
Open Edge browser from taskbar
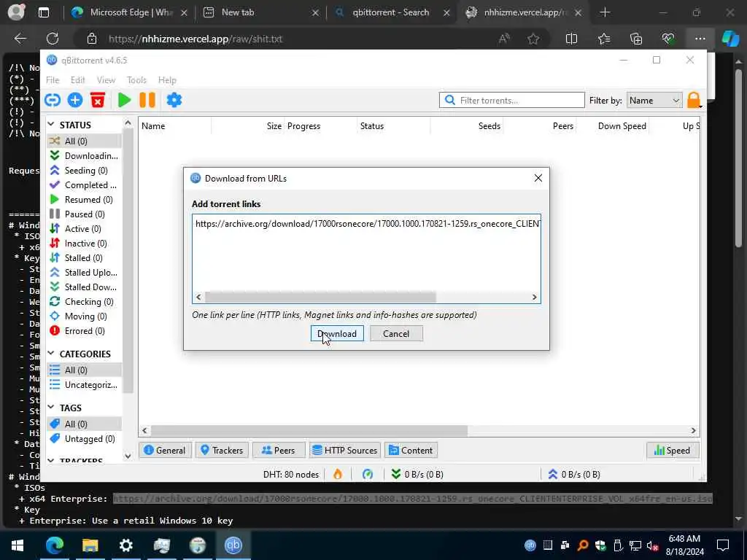[x=54, y=545]
